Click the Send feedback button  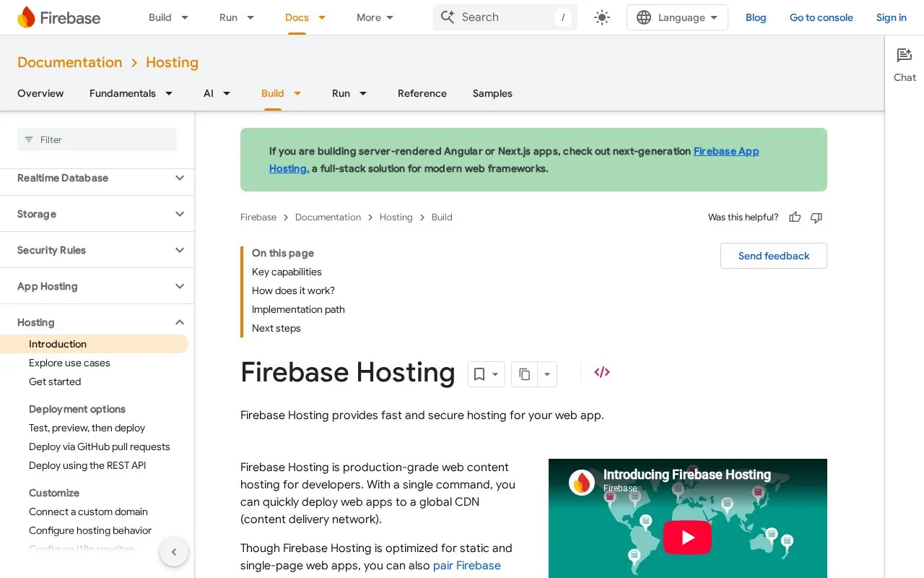click(x=774, y=256)
